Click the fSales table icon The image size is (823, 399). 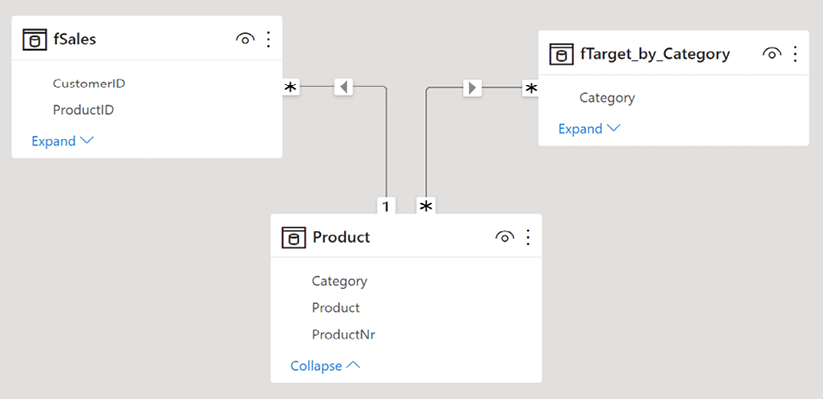point(35,39)
